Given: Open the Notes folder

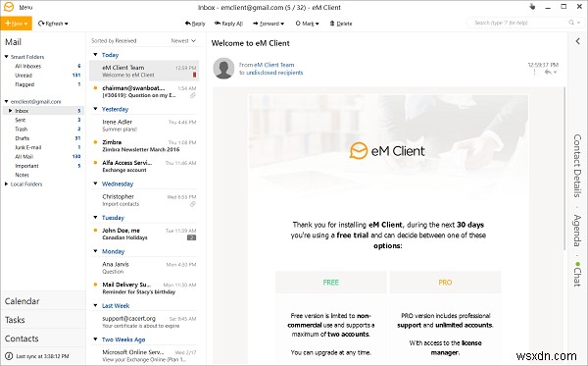Looking at the screenshot, I should (22, 175).
